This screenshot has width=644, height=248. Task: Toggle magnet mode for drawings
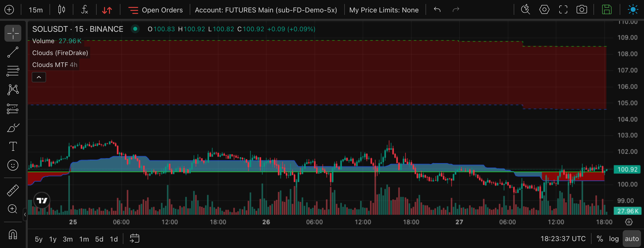tap(13, 235)
